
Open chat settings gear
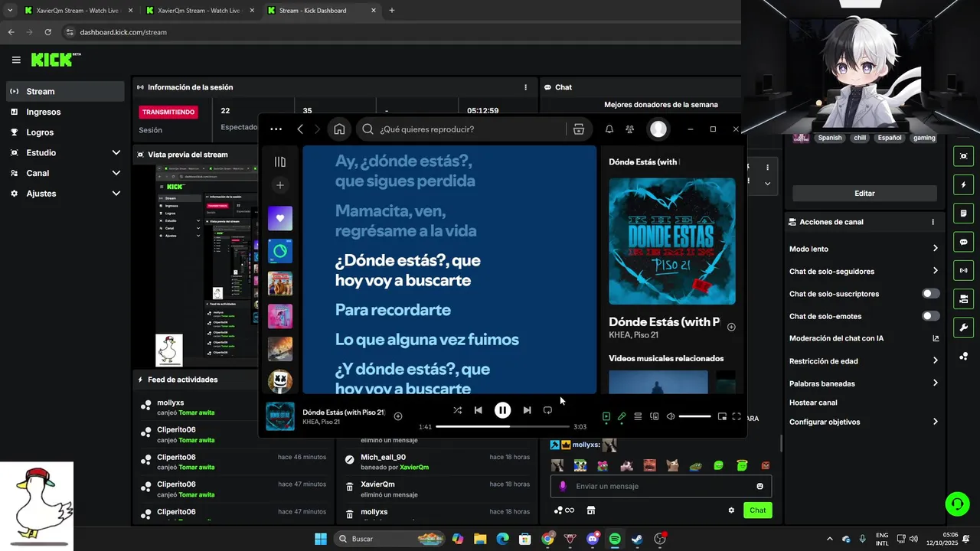click(731, 510)
